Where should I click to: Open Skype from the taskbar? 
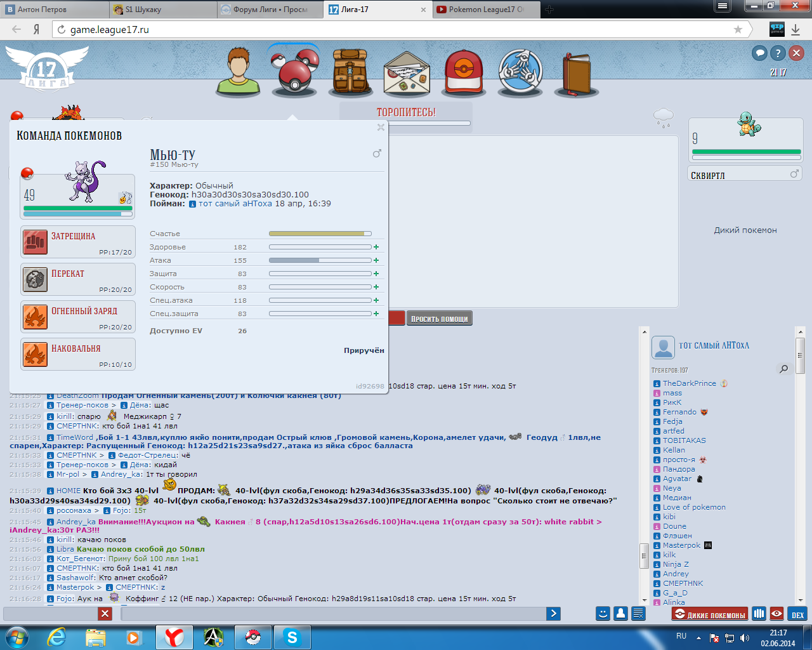click(x=292, y=637)
